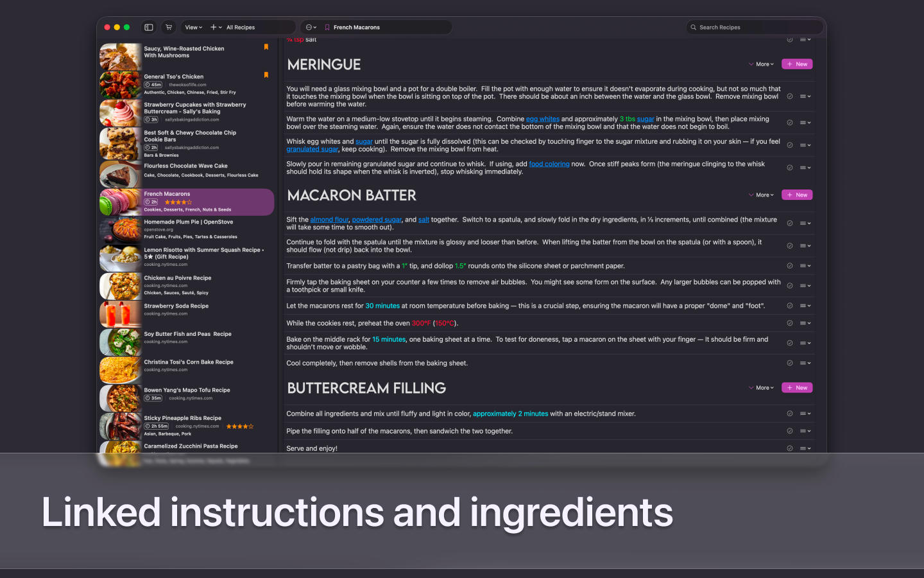Check off 'Continue to fold with the spatula' step
The height and width of the screenshot is (578, 924).
pyautogui.click(x=790, y=246)
